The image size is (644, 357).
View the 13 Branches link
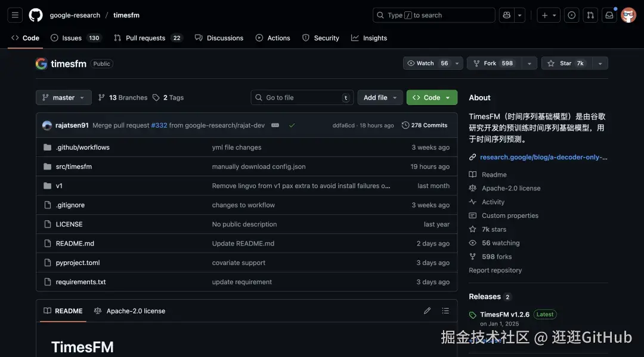tap(123, 97)
